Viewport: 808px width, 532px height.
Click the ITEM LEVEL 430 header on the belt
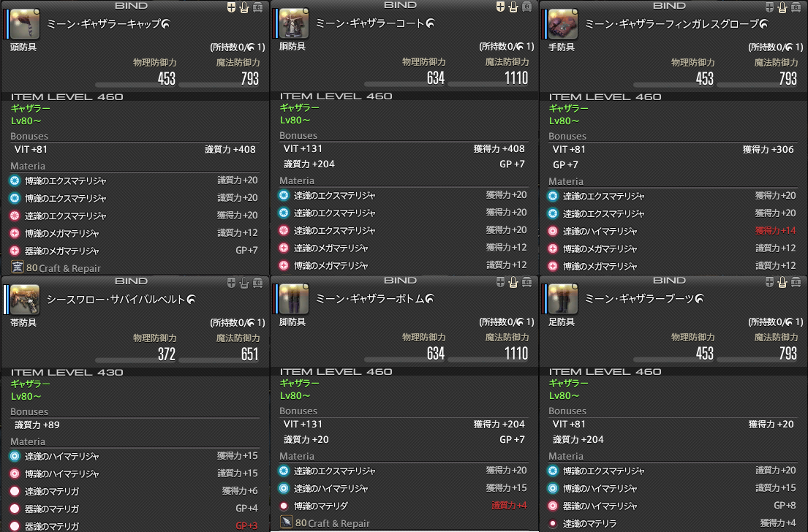point(67,373)
